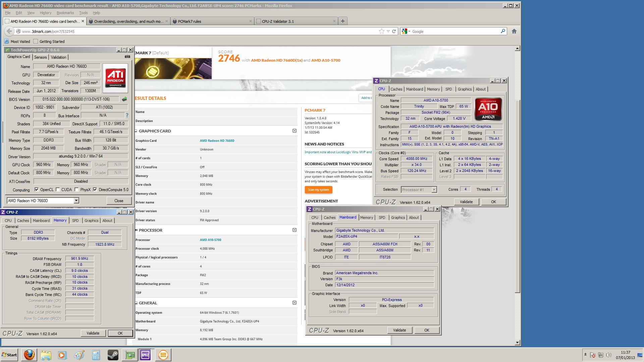This screenshot has width=644, height=362.
Task: Click the AMD A10 processor logo in CPU-Z
Action: 488,109
